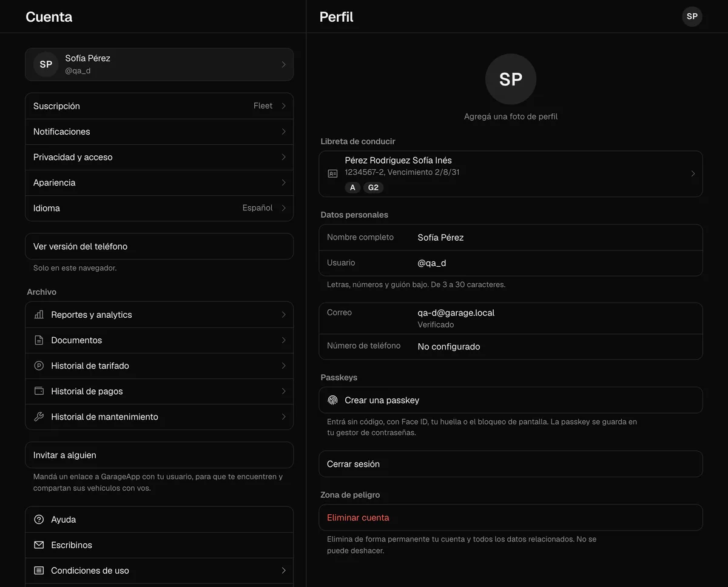Click the SP avatar beside Sofía Pérez in sidebar
The height and width of the screenshot is (587, 728).
[x=46, y=64]
